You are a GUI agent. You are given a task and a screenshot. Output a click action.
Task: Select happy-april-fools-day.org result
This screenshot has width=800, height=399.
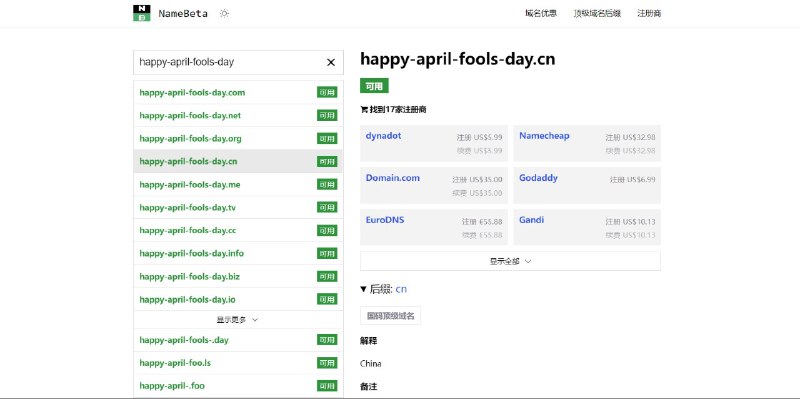[x=238, y=138]
